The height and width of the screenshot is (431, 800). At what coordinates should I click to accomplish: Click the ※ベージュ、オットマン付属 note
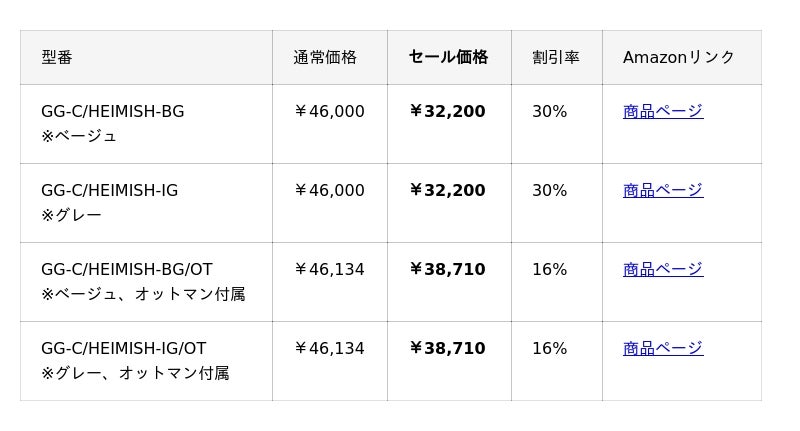point(143,294)
